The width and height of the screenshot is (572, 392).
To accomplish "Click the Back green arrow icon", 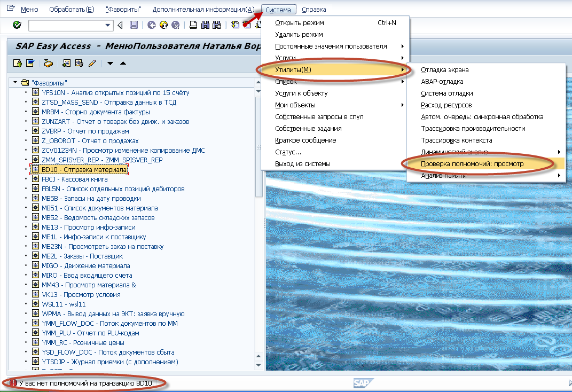I will 152,25.
